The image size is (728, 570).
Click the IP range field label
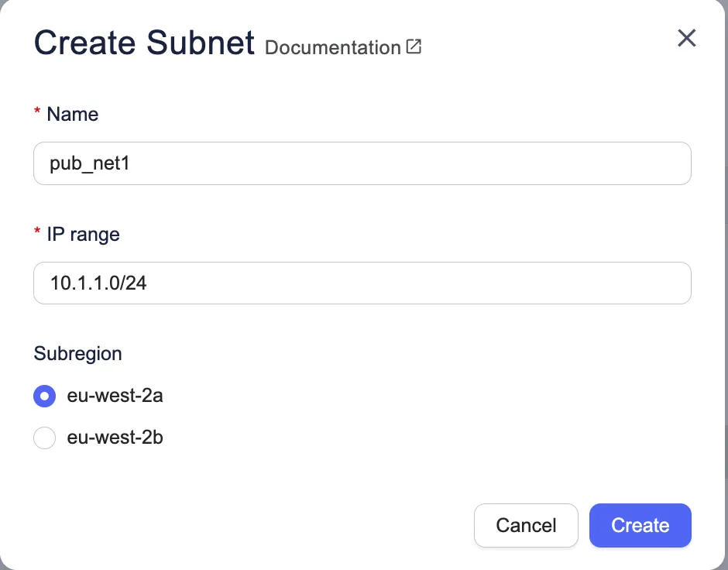(x=83, y=235)
